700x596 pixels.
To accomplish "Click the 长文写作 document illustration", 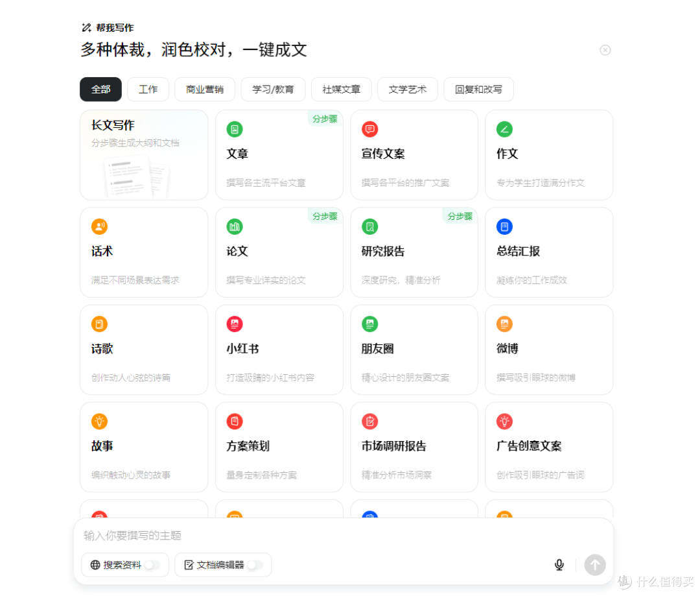I will pos(136,176).
